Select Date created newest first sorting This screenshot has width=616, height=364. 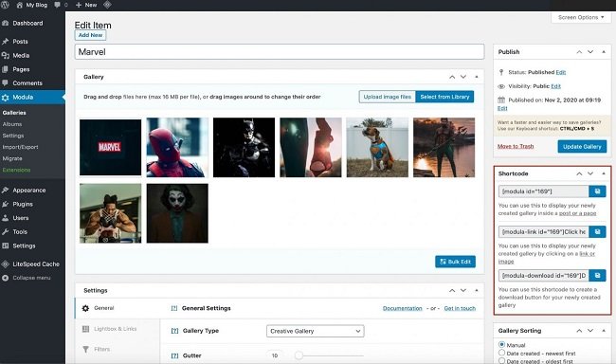pyautogui.click(x=501, y=353)
